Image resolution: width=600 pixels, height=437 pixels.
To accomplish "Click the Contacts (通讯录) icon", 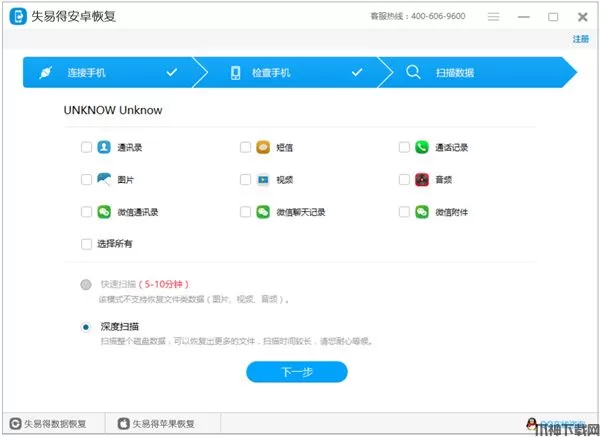I will click(x=104, y=147).
